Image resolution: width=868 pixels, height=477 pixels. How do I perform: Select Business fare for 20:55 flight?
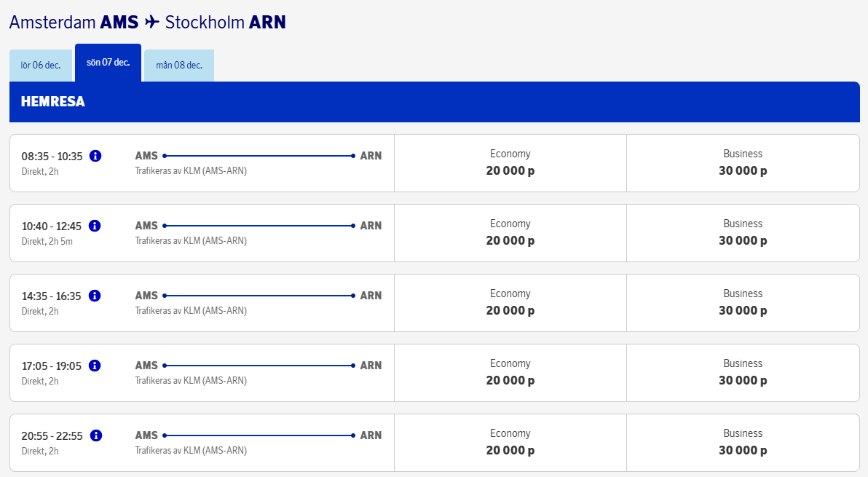click(x=743, y=443)
